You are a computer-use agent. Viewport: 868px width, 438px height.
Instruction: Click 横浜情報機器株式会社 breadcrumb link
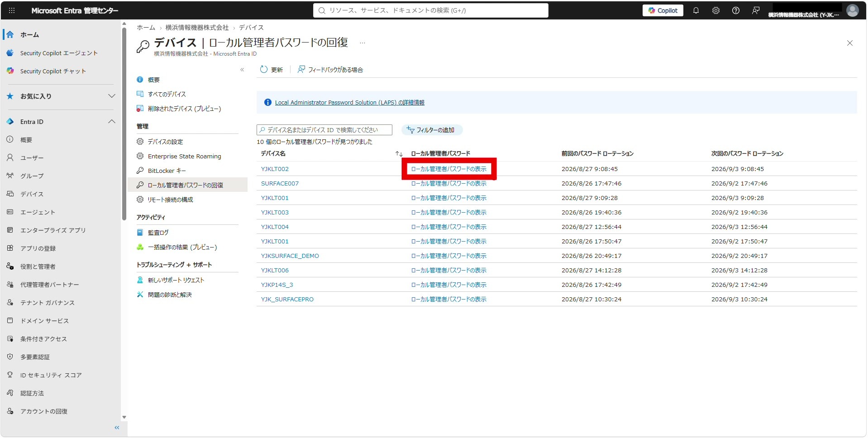[x=197, y=28]
